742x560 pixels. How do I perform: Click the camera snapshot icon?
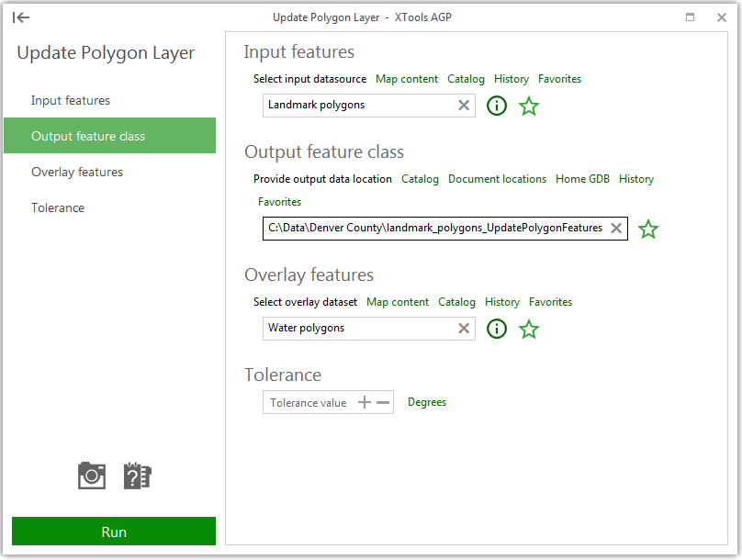[92, 476]
